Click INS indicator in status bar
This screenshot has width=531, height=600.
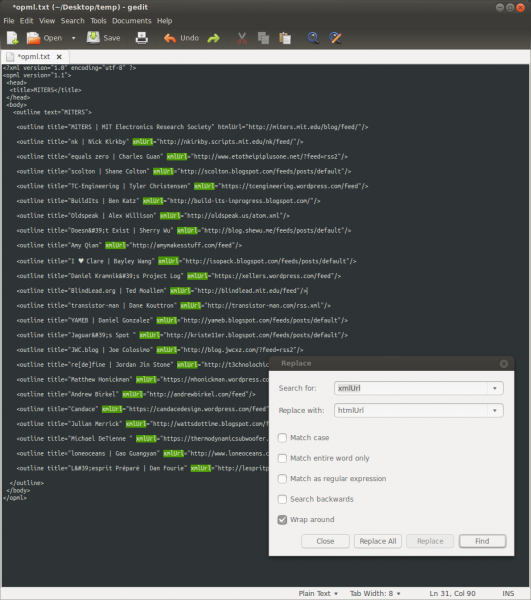508,593
